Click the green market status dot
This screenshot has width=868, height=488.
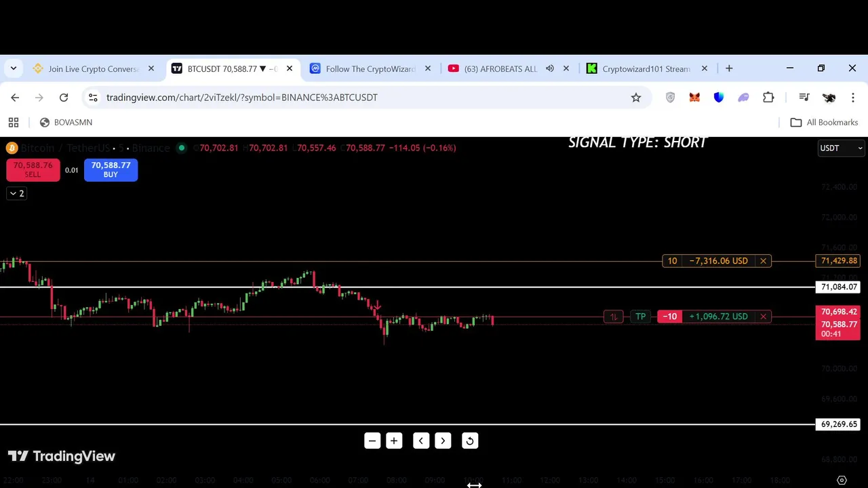181,148
